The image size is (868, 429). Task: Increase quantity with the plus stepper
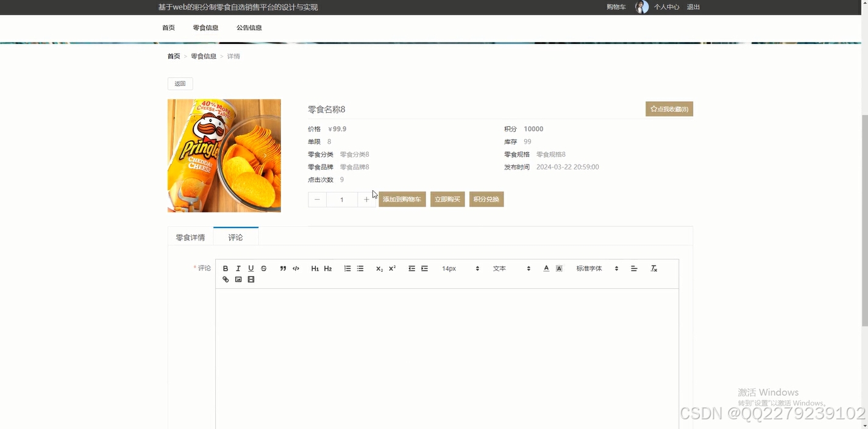click(367, 199)
